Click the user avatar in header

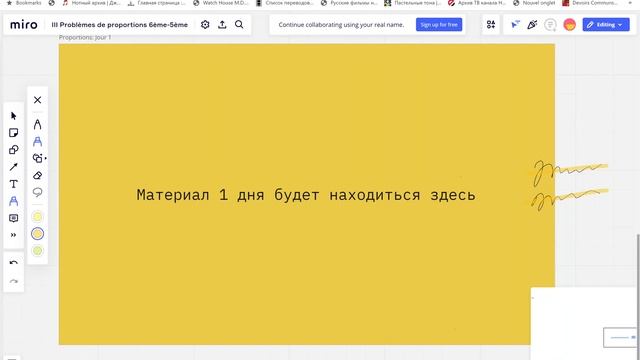(x=569, y=25)
